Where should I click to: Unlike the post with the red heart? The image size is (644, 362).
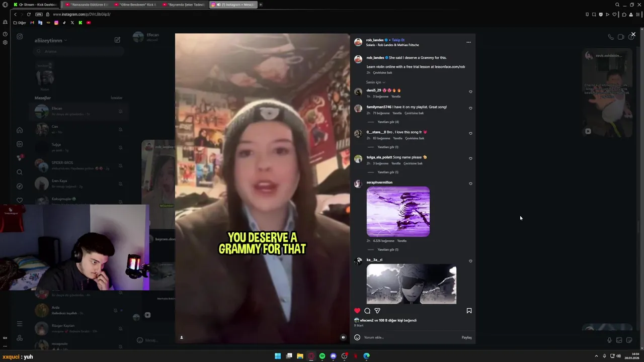[x=357, y=311]
